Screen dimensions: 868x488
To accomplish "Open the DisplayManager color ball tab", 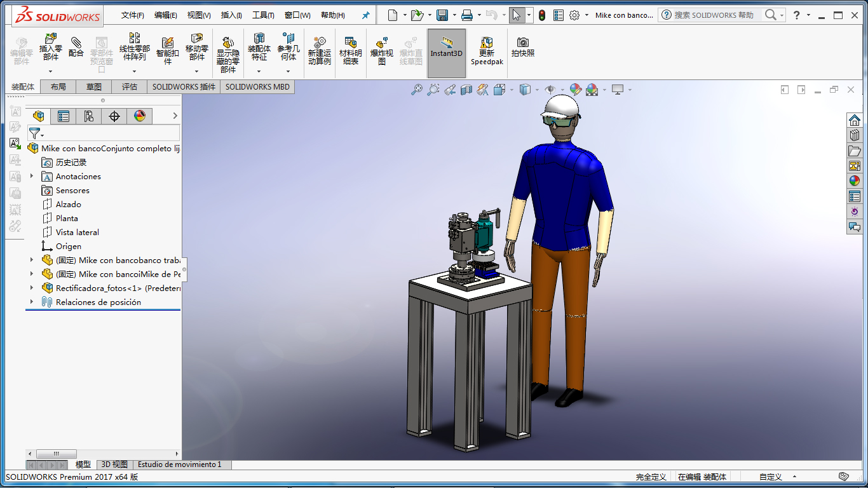I will 140,116.
